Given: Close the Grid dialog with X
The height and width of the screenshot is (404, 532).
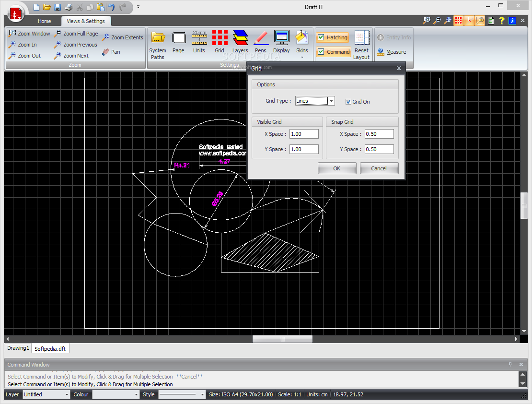Looking at the screenshot, I should 399,68.
